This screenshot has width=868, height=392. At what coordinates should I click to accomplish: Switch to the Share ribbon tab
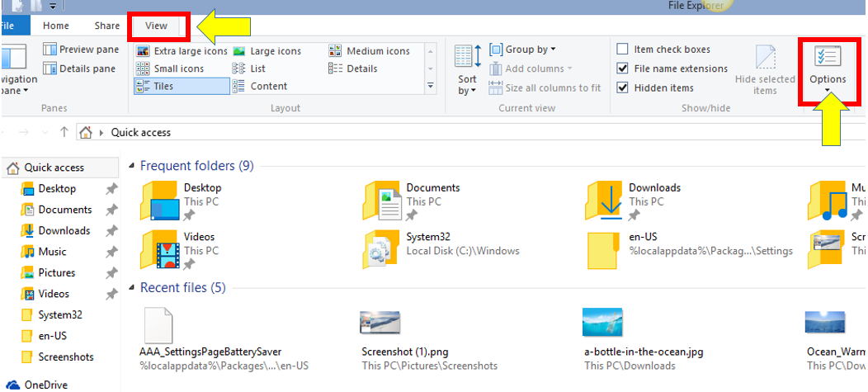106,26
